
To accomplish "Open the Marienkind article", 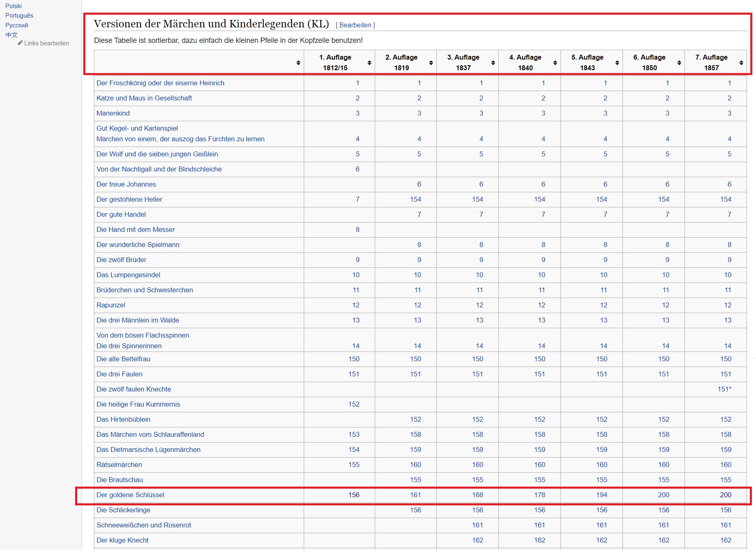I will coord(113,113).
